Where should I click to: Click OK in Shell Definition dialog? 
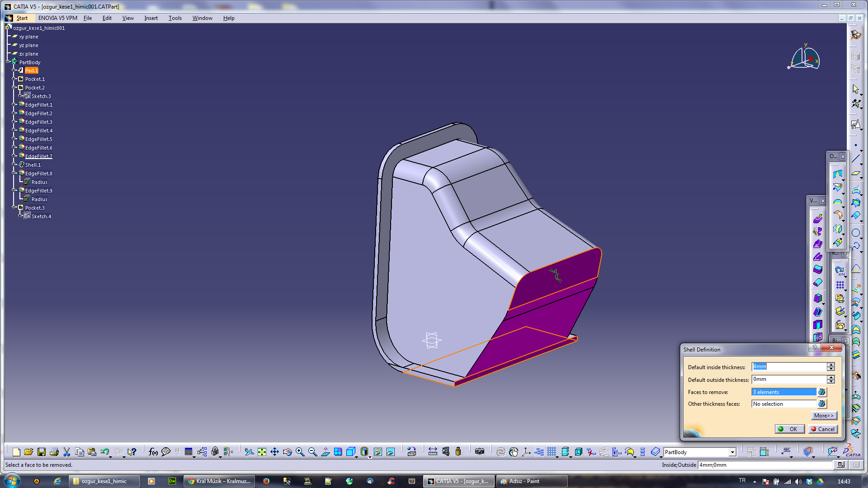point(789,429)
